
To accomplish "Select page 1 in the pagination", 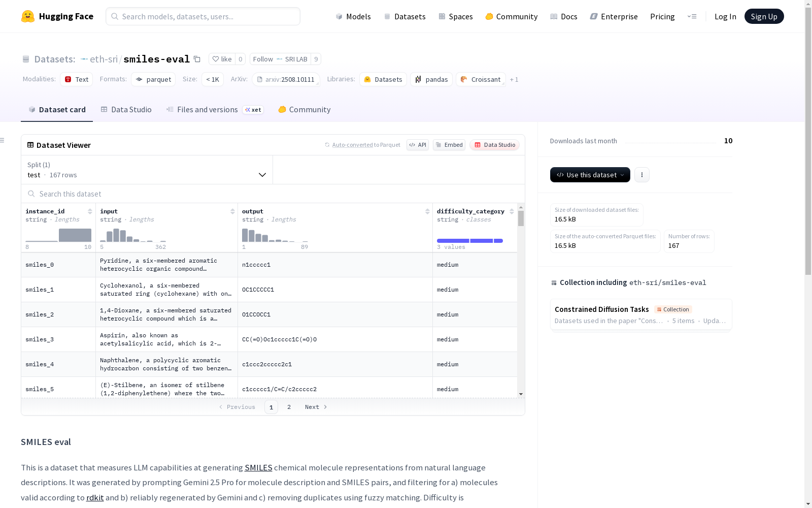I will point(271,407).
